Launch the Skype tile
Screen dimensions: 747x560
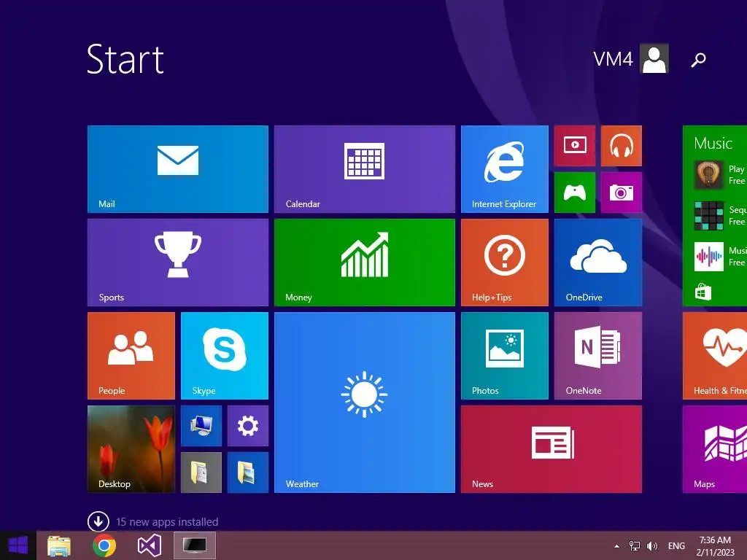tap(225, 356)
